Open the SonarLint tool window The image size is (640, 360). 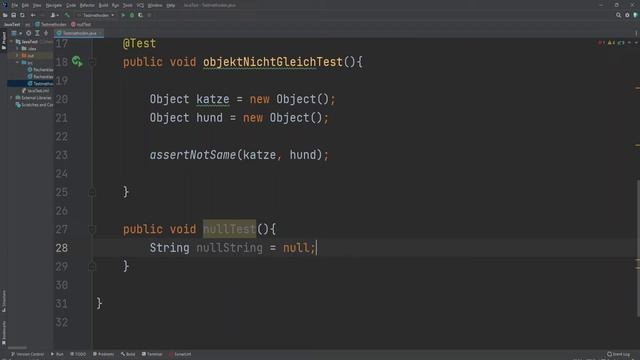click(180, 354)
